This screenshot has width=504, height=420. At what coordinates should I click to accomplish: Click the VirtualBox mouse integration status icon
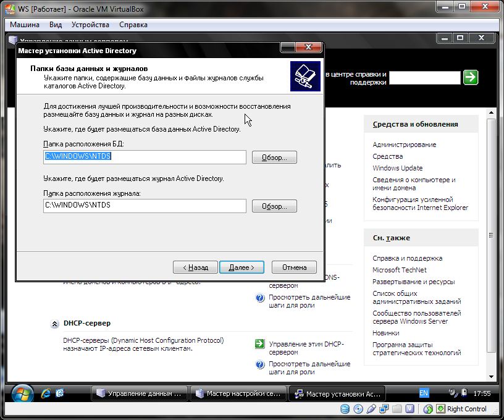428,409
